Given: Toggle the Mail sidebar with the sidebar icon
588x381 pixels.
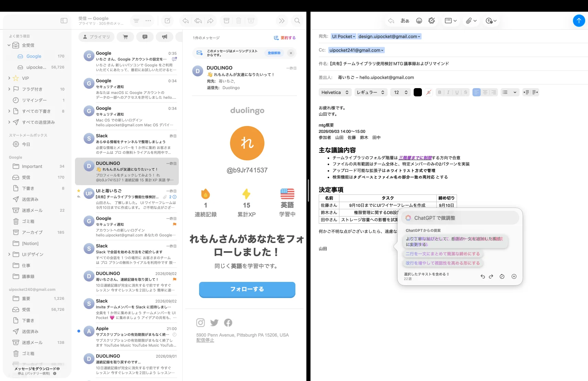Looking at the screenshot, I should (64, 21).
